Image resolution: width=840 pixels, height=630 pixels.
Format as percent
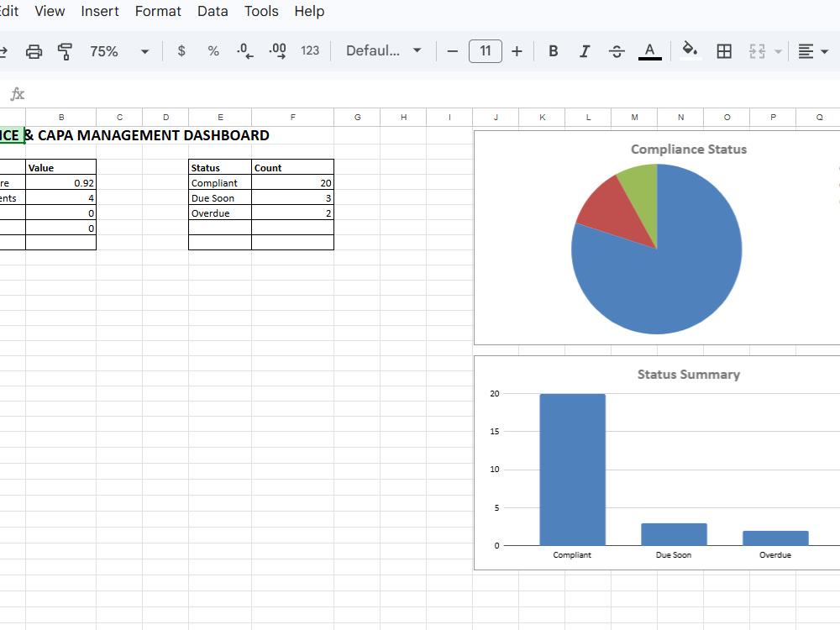(x=213, y=51)
